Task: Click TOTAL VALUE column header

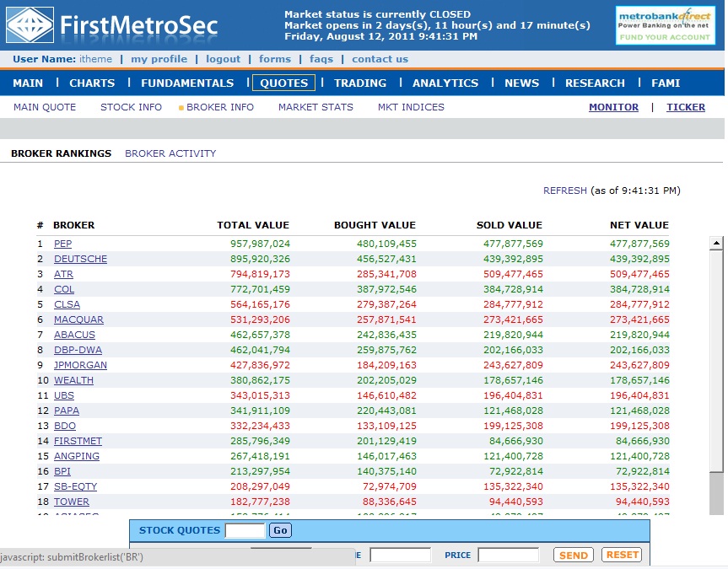Action: 253,225
